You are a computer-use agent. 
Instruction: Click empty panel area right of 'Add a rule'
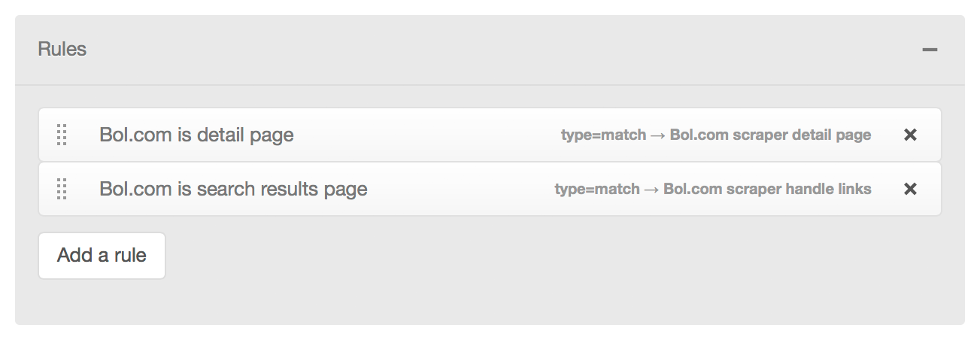tap(526, 256)
